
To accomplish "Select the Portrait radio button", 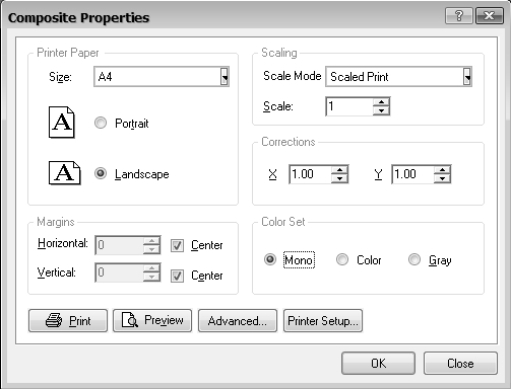I will coord(100,123).
